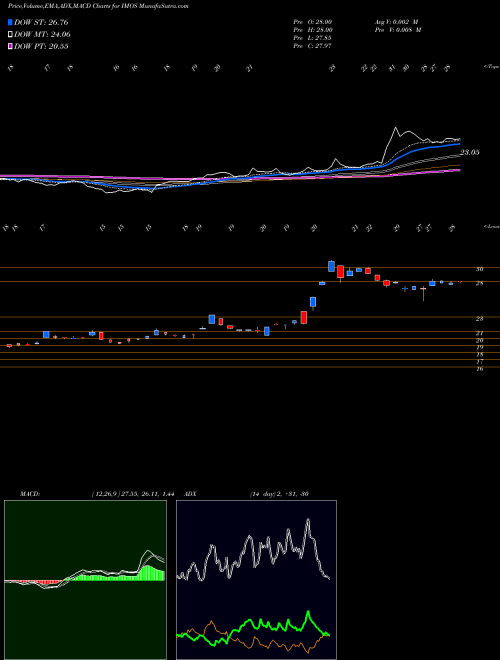
Task: Select the 'DOW MT: 24.06' label
Action: [42, 35]
